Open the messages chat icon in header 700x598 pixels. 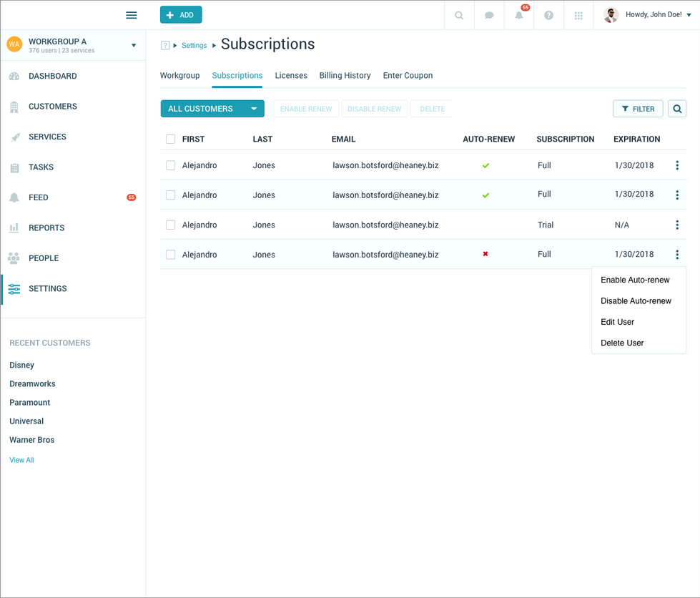[x=489, y=15]
